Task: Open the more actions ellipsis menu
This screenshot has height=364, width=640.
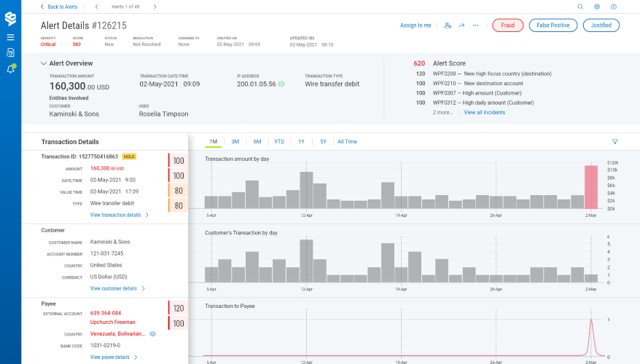Action: [475, 25]
